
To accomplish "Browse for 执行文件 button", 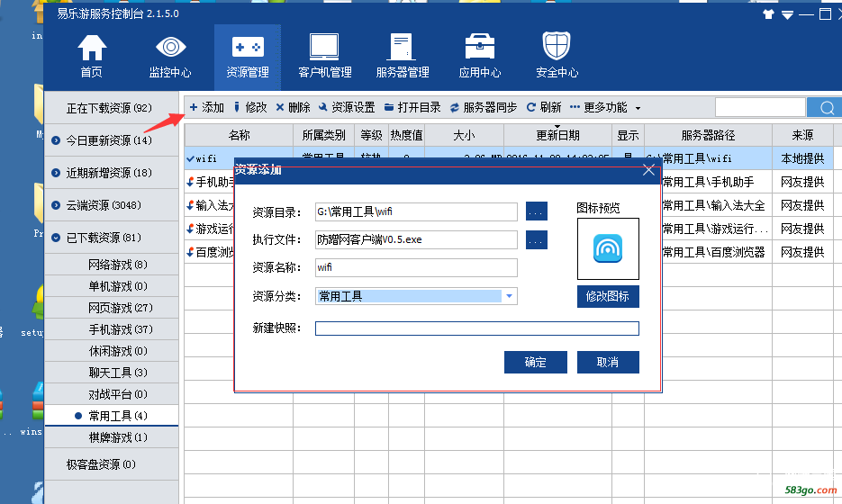I will (x=537, y=240).
